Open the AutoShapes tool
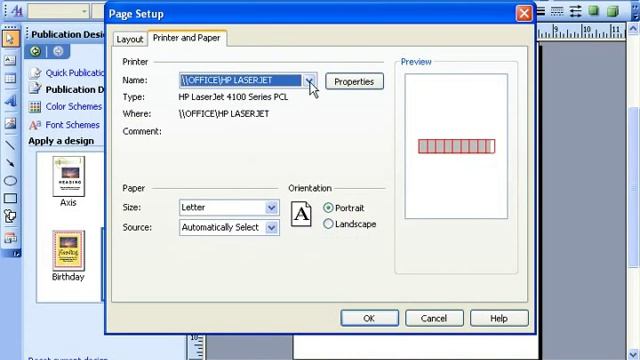Viewport: 640px width, 360px height. click(10, 216)
